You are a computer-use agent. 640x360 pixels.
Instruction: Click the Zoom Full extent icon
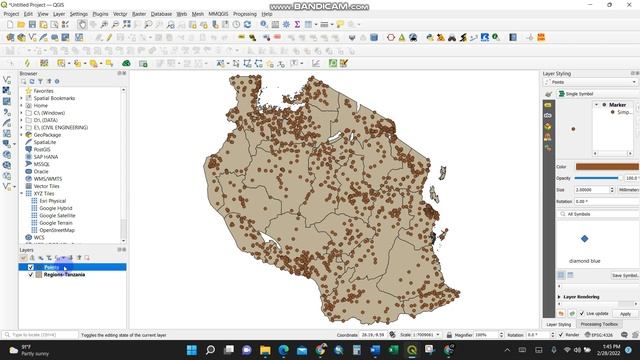tap(127, 24)
